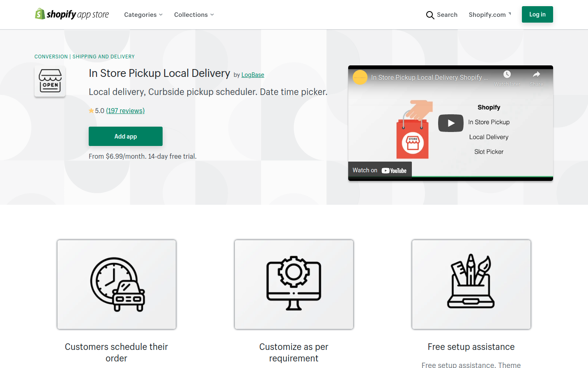Open the CONVERSION category link

pyautogui.click(x=51, y=57)
